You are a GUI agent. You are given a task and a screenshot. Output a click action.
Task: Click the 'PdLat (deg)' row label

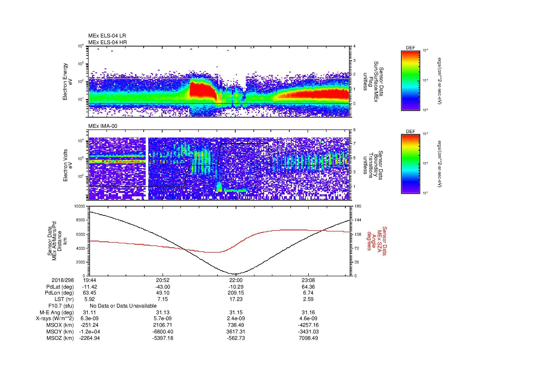[60, 287]
